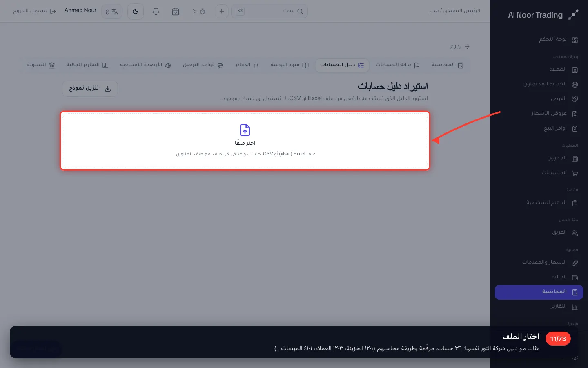
Task: Click the role الرئيس التنفيذي / مدير label
Action: click(454, 11)
